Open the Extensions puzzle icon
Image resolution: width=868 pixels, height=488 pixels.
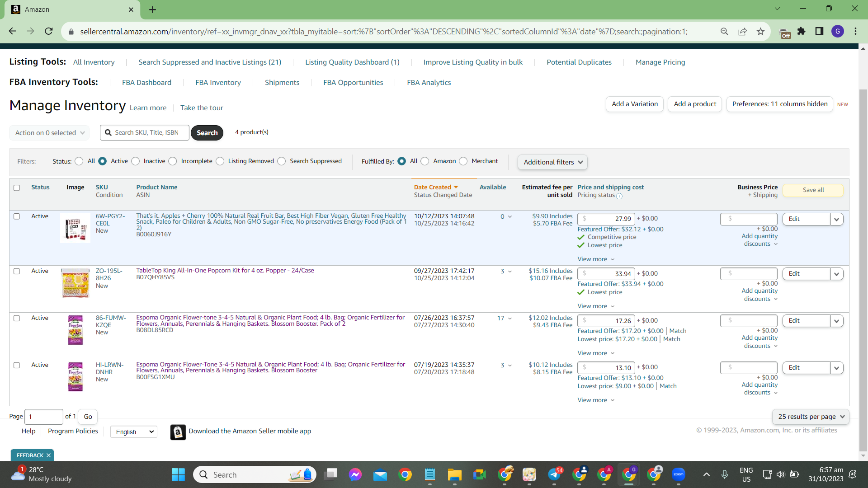tap(802, 31)
